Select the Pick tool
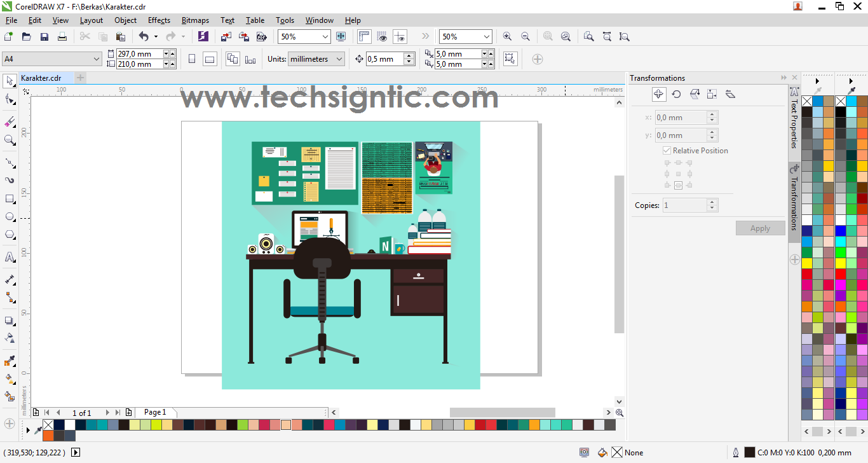This screenshot has width=868, height=463. coord(10,81)
